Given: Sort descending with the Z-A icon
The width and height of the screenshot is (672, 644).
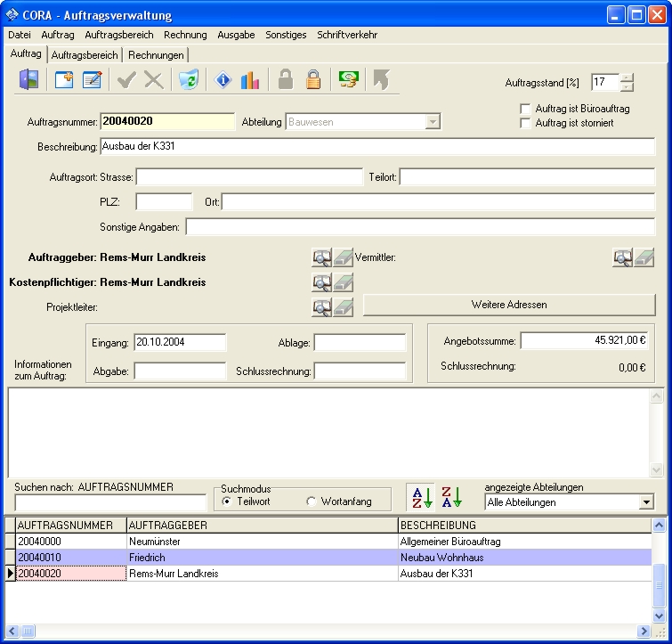Looking at the screenshot, I should tap(451, 497).
